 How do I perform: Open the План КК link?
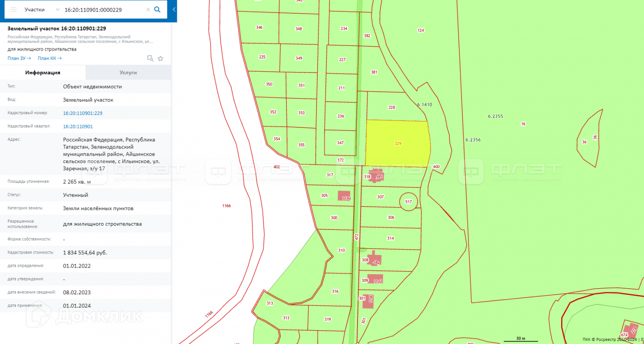49,58
